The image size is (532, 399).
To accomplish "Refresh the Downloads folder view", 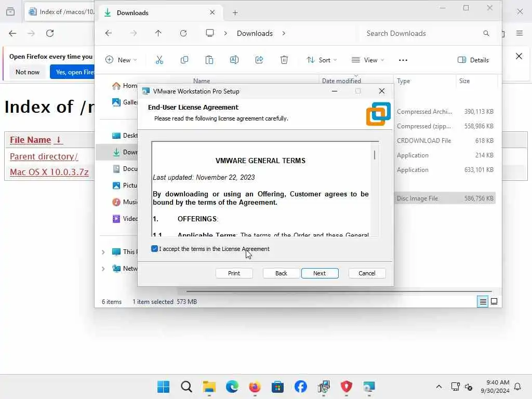I will pyautogui.click(x=183, y=33).
